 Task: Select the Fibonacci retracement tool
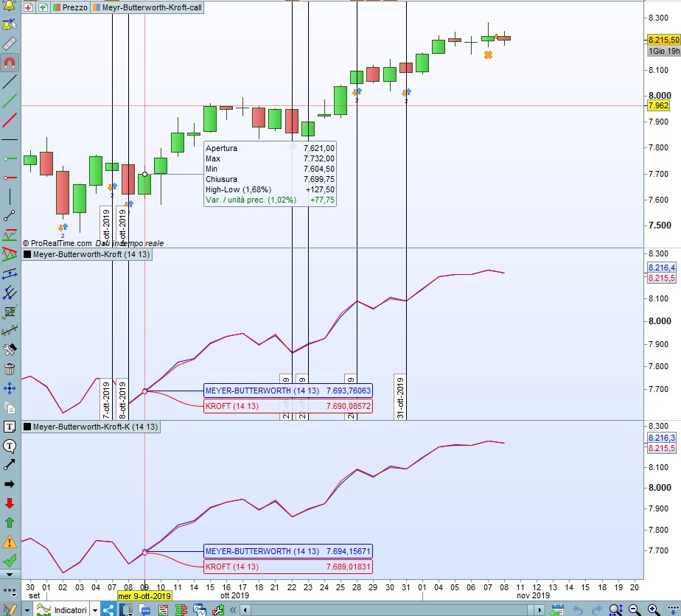pos(9,312)
